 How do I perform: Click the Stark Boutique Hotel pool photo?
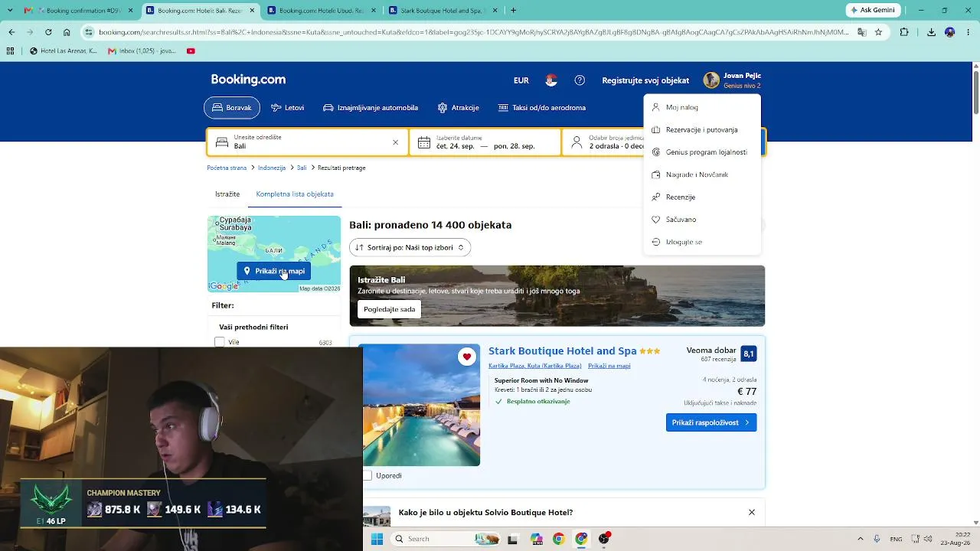[x=422, y=405]
